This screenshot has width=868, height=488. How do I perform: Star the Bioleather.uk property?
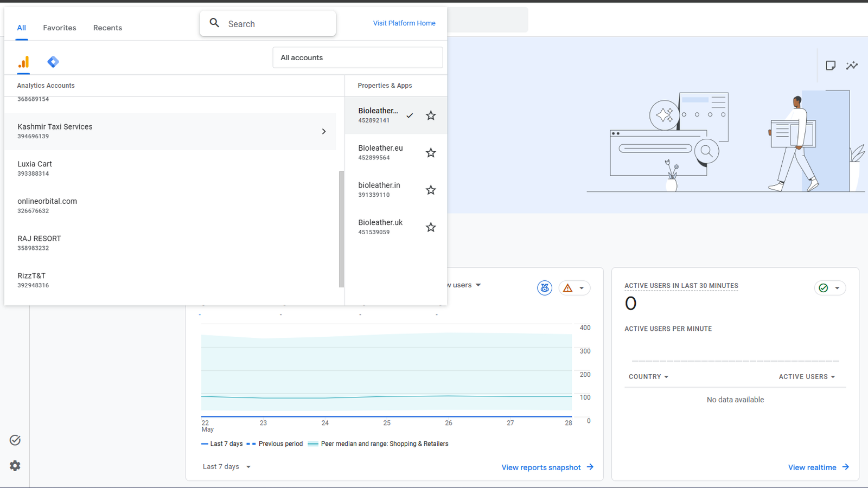tap(431, 227)
